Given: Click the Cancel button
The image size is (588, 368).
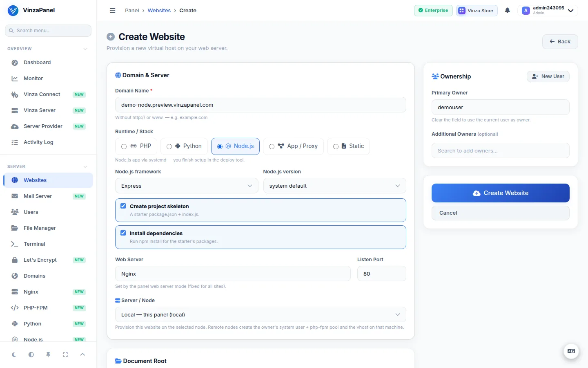Looking at the screenshot, I should pos(501,213).
